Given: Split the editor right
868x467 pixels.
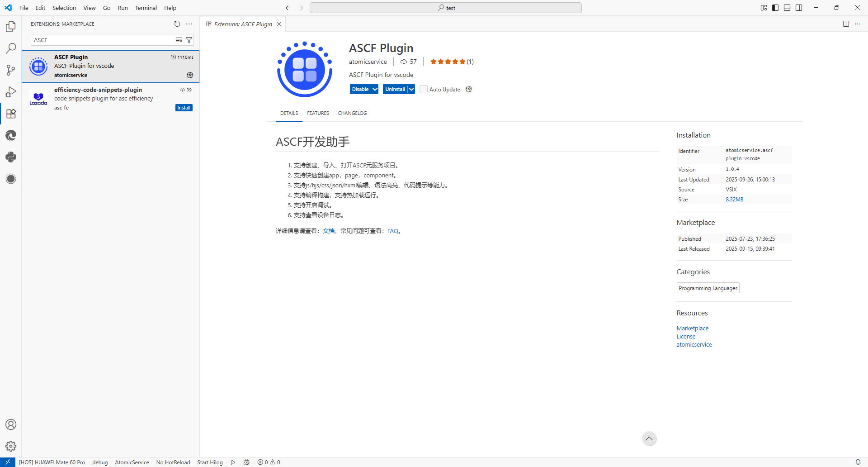Looking at the screenshot, I should 846,24.
